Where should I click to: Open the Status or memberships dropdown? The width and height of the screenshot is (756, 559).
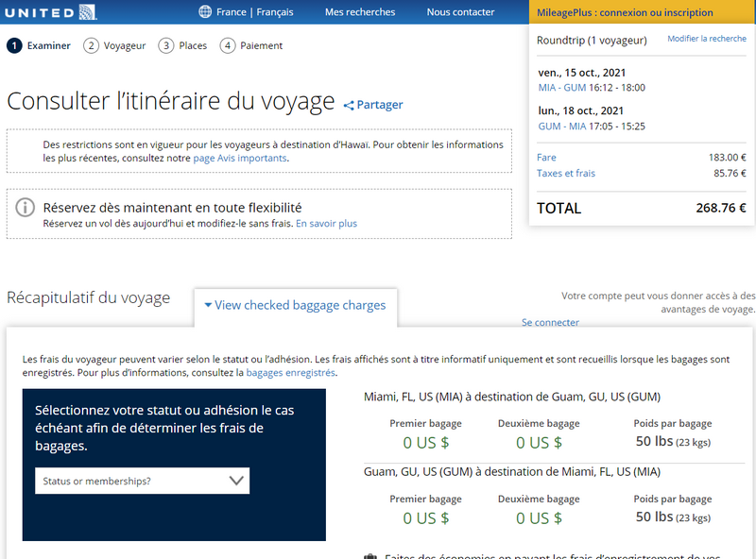(143, 481)
